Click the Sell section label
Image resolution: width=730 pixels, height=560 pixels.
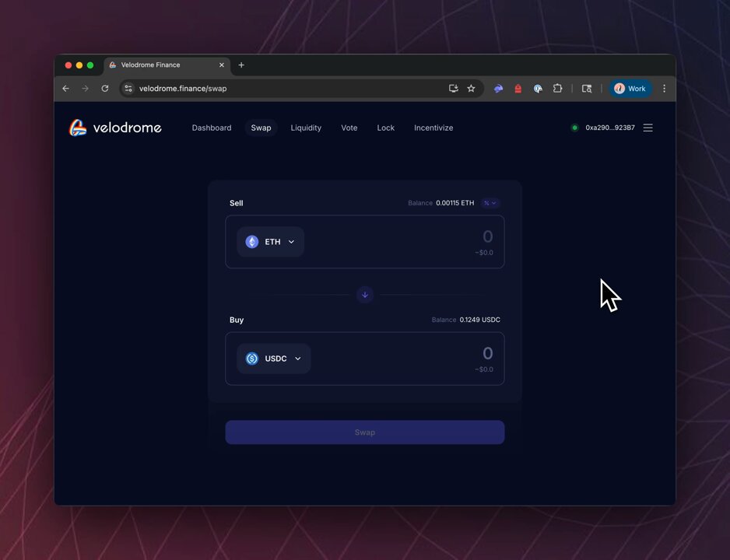[236, 203]
